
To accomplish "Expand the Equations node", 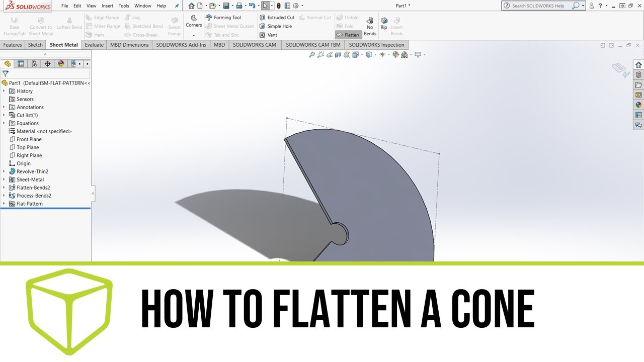I will click(4, 123).
